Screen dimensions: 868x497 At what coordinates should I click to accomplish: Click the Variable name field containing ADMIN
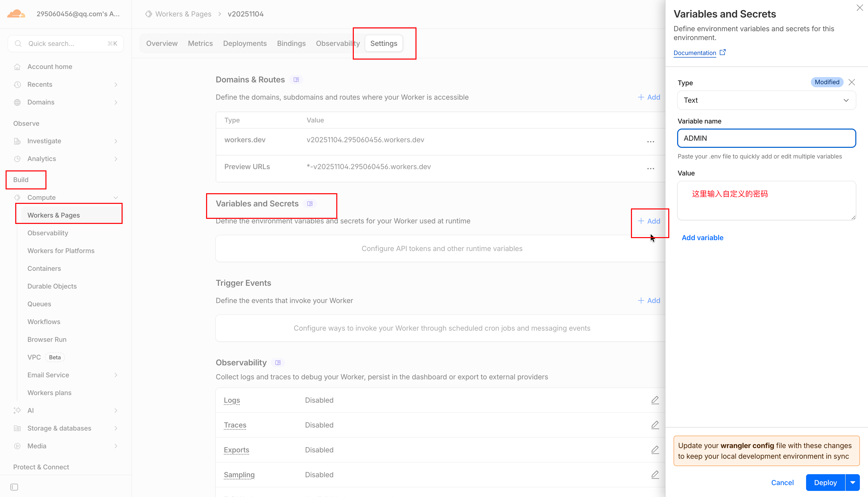(x=766, y=138)
